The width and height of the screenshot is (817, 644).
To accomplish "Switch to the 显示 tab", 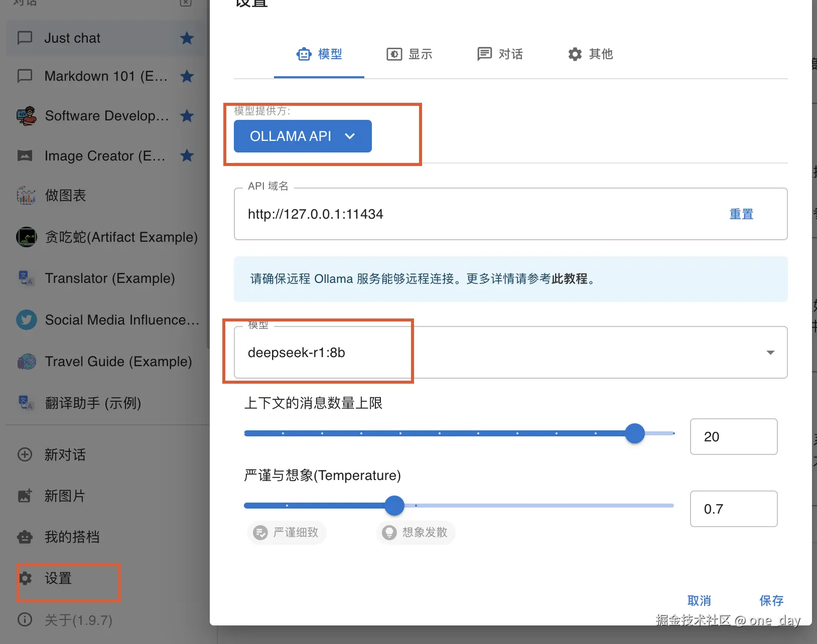I will point(410,54).
